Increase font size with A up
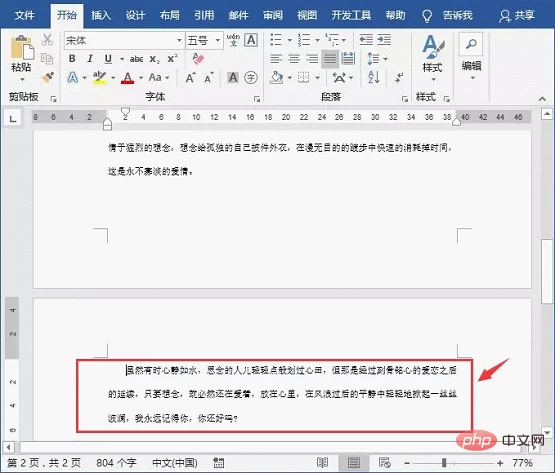Screen dimensions: 555x473 tap(190, 77)
